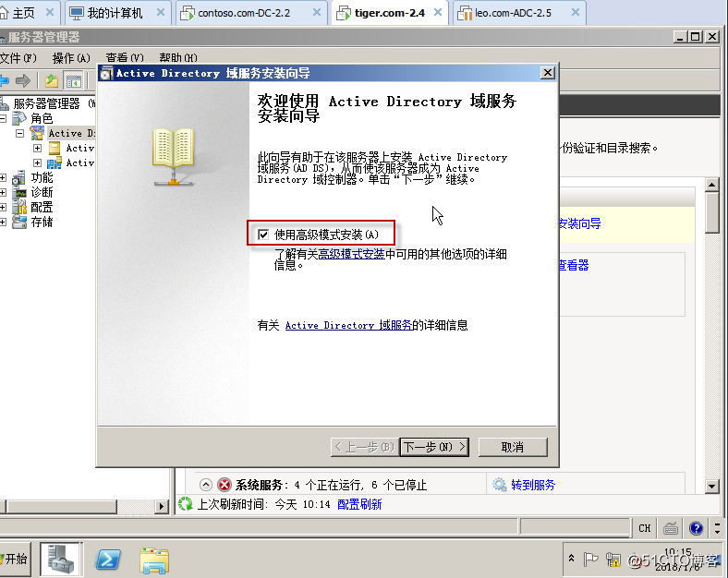Select the first Activ child tree item
This screenshot has height=578, width=728.
(x=79, y=148)
